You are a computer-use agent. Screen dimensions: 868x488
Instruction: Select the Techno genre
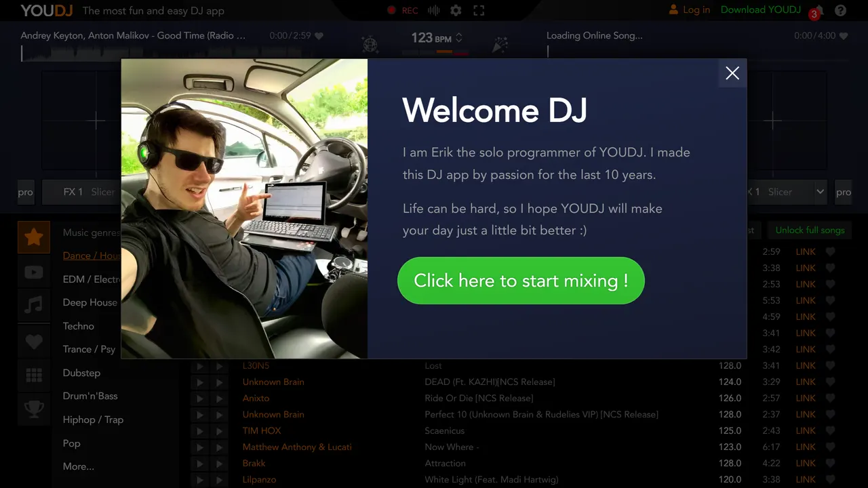coord(79,326)
